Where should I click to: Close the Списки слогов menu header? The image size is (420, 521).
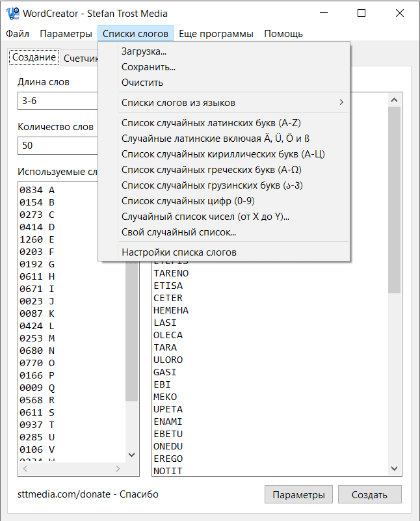click(135, 34)
